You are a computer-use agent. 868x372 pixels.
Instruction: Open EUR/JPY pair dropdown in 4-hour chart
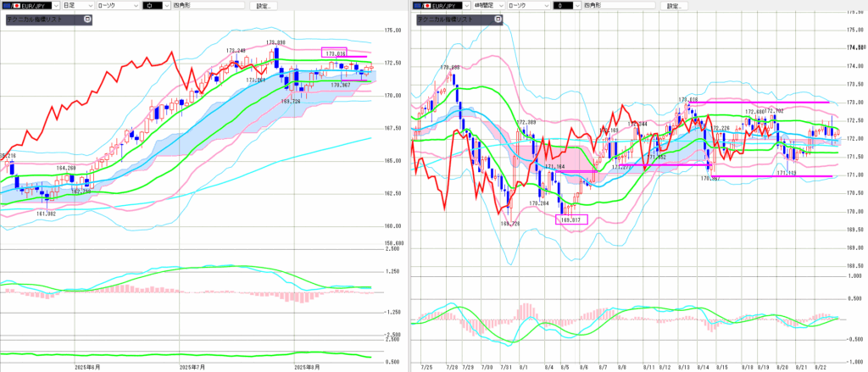point(441,6)
